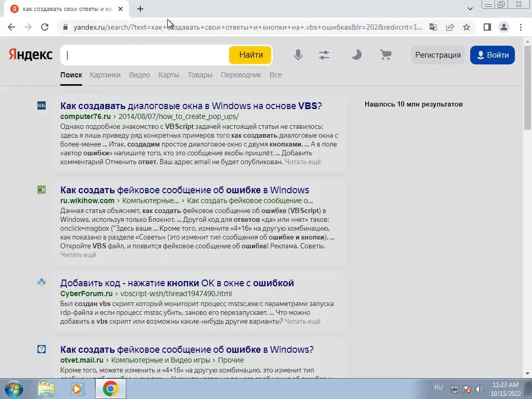Switch to the Видео tab
Screen dimensions: 532x399
click(139, 75)
